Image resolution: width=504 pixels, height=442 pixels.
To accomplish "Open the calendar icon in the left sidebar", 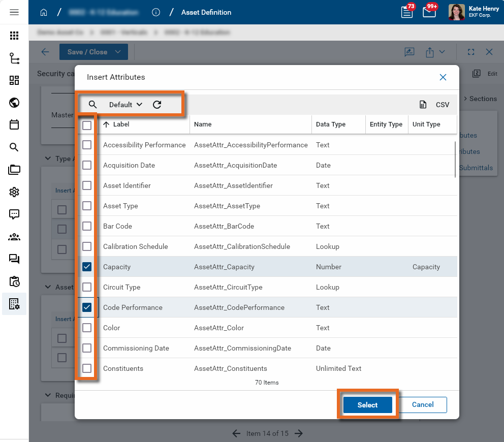I will tap(14, 125).
